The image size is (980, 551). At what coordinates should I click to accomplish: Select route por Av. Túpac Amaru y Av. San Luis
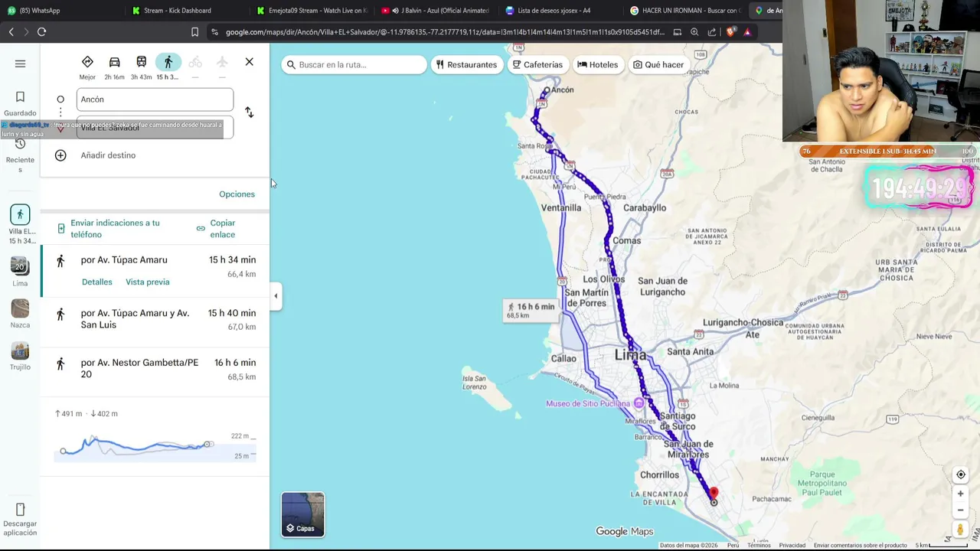pos(155,321)
